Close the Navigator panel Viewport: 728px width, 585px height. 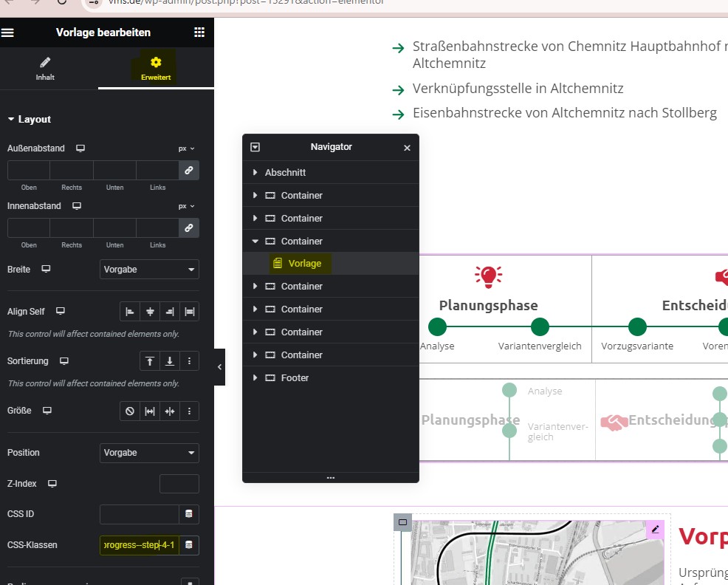pyautogui.click(x=407, y=148)
